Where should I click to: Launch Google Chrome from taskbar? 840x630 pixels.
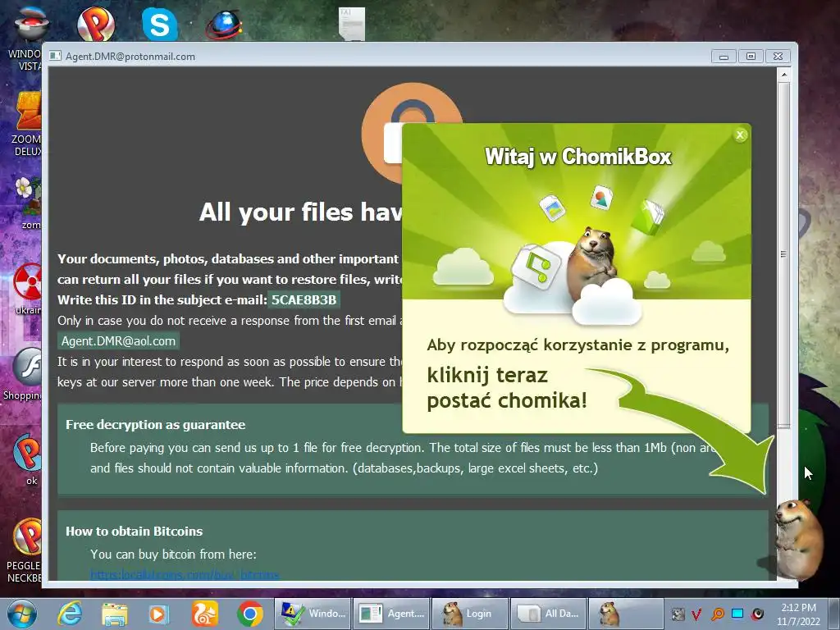tap(250, 614)
